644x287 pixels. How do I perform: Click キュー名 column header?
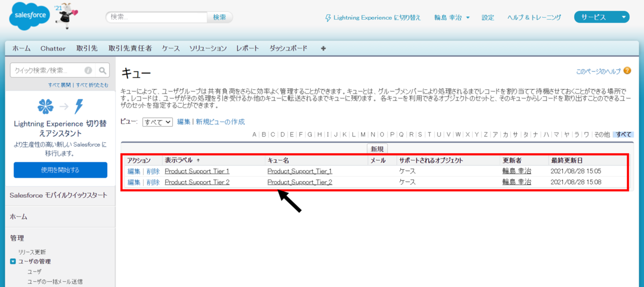(279, 160)
